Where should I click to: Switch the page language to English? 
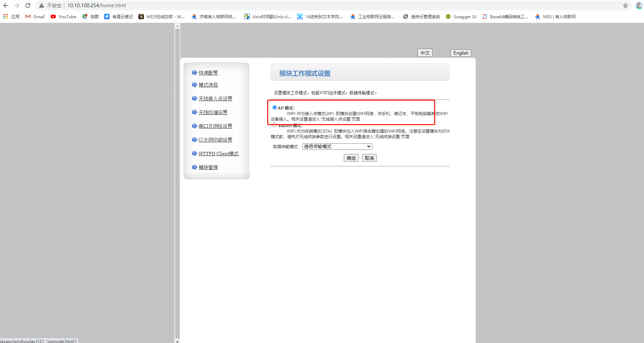pos(461,53)
